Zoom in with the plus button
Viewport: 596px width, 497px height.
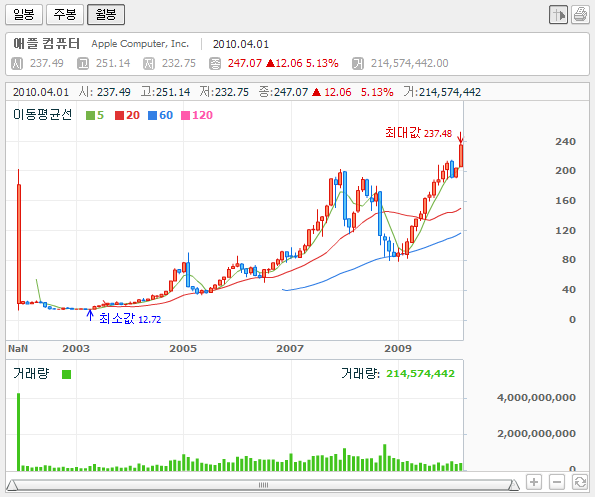pos(534,483)
